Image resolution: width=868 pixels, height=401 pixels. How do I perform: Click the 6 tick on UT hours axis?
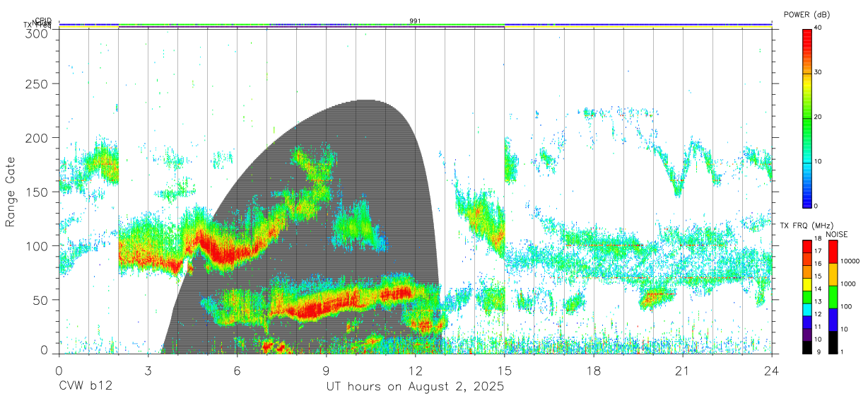click(237, 370)
